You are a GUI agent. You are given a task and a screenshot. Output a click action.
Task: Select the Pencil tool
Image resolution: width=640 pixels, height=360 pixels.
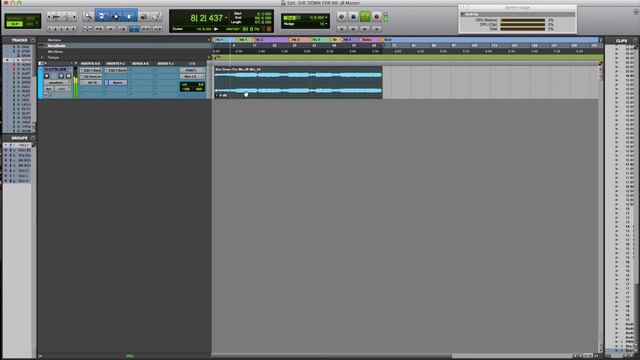click(x=156, y=17)
